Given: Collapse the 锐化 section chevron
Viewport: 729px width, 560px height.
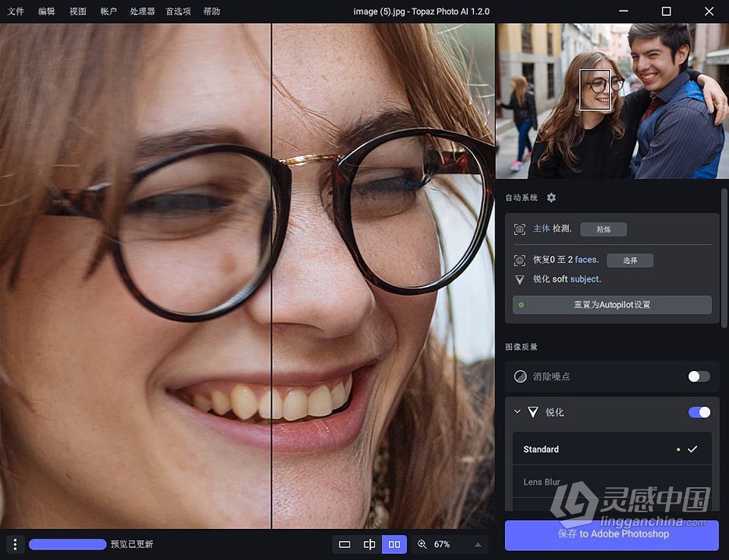Looking at the screenshot, I should pyautogui.click(x=517, y=412).
